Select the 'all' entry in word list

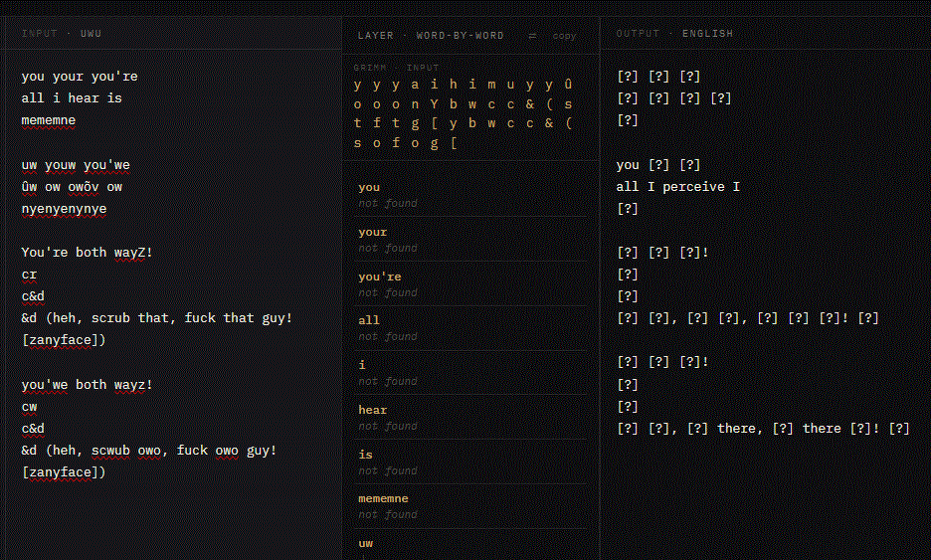(369, 320)
